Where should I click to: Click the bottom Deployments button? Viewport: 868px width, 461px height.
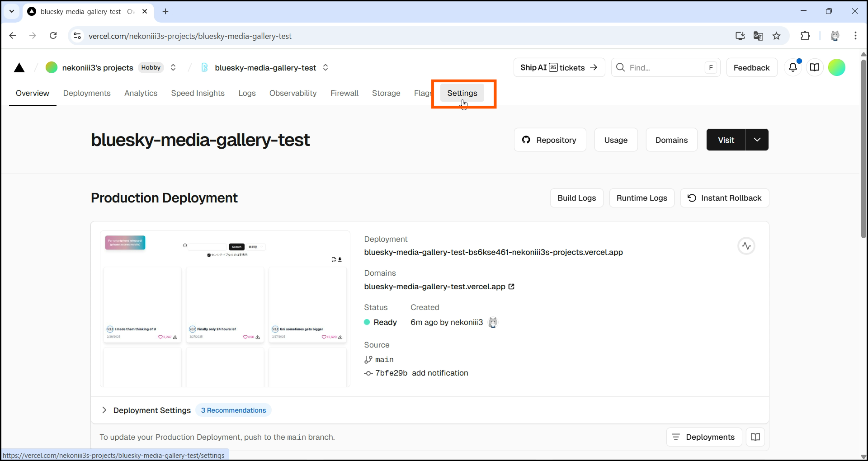[x=704, y=437]
